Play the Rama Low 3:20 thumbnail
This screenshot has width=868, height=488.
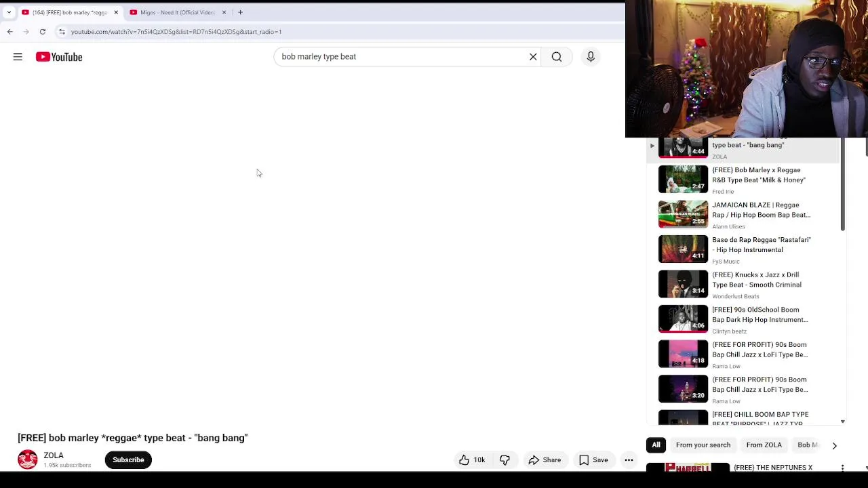(x=683, y=388)
